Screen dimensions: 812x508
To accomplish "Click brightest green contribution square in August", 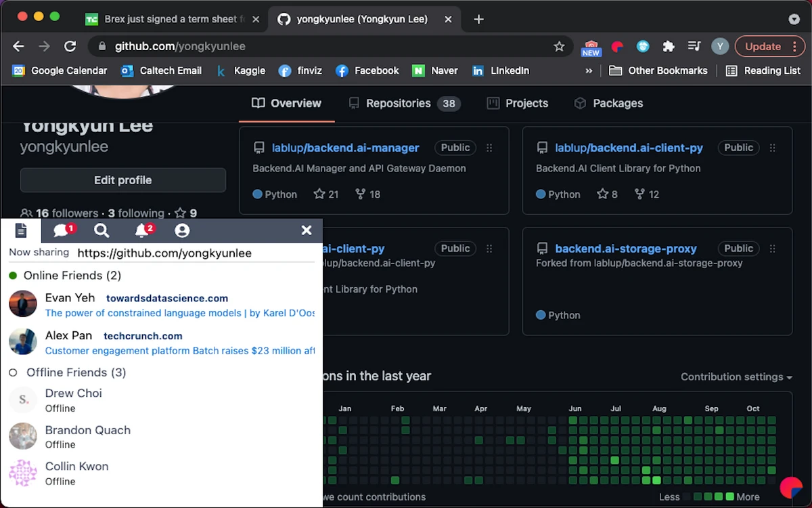I will point(656,480).
